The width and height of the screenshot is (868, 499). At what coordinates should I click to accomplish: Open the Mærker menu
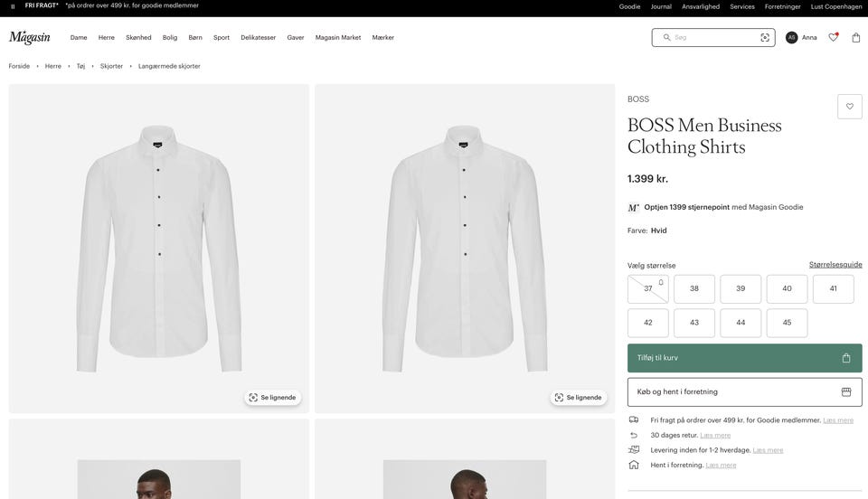point(383,38)
